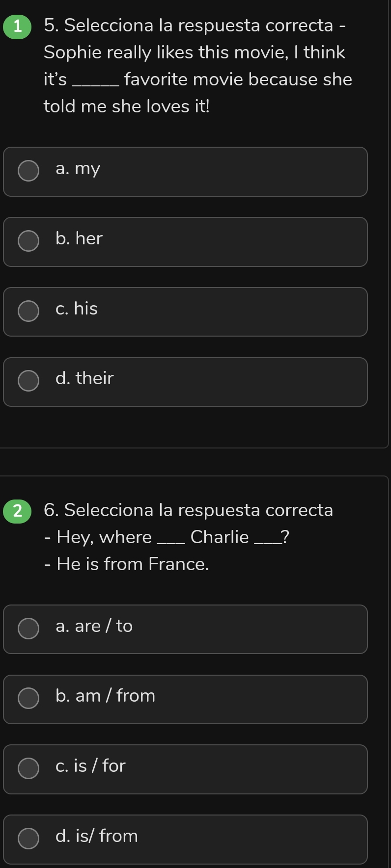The height and width of the screenshot is (868, 391).
Task: Click the 'd. is/ from' option text
Action: (x=97, y=836)
